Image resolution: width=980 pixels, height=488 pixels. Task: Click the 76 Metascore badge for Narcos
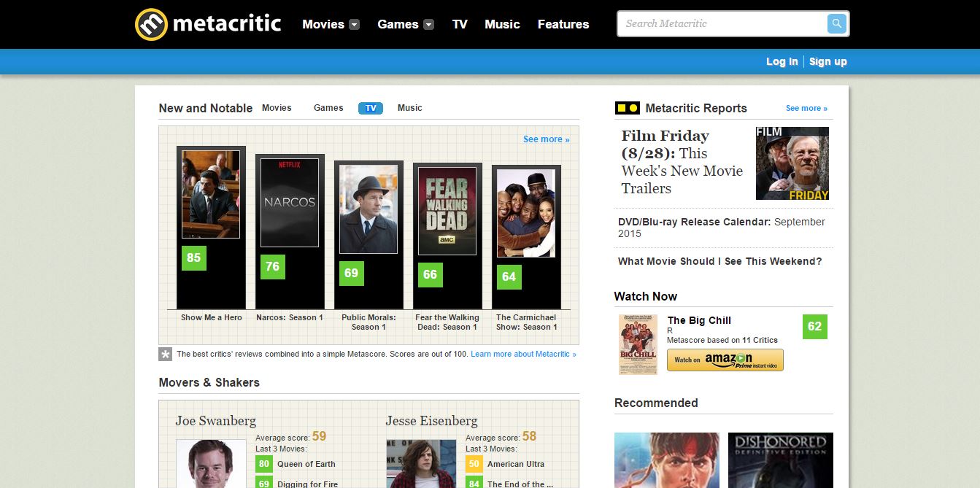(x=273, y=267)
